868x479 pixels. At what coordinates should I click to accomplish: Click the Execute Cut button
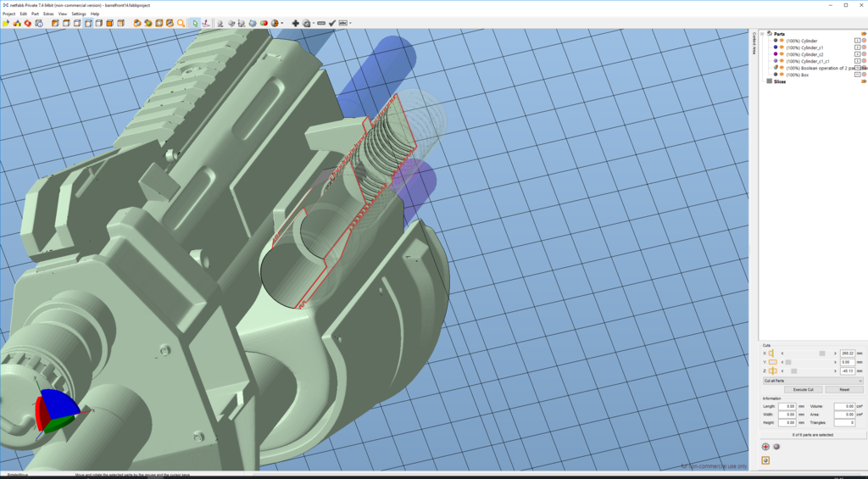pos(804,389)
